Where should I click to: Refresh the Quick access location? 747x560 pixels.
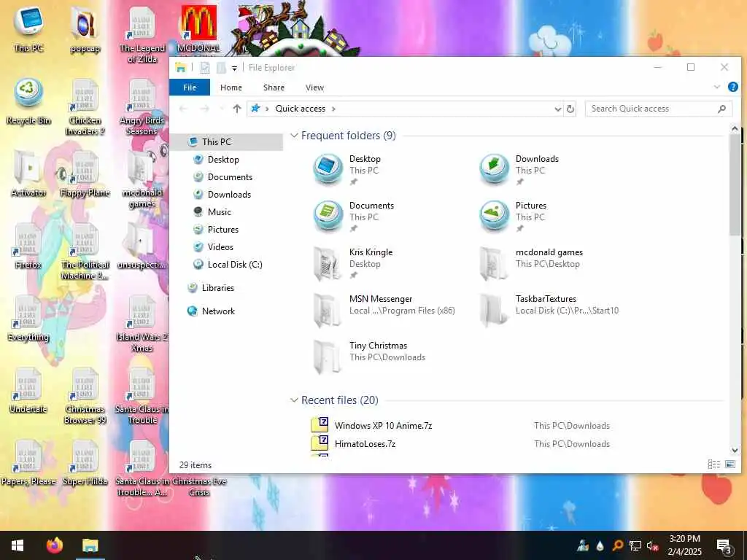coord(570,109)
